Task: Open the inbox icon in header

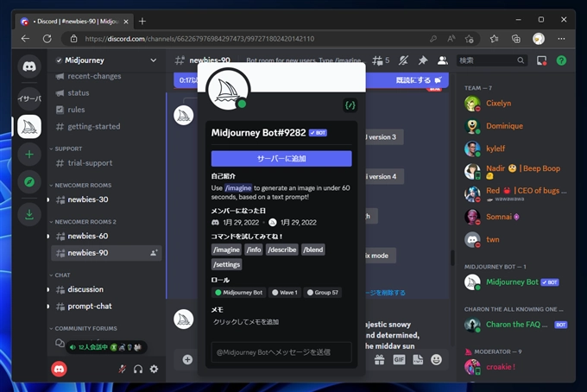Action: 542,60
